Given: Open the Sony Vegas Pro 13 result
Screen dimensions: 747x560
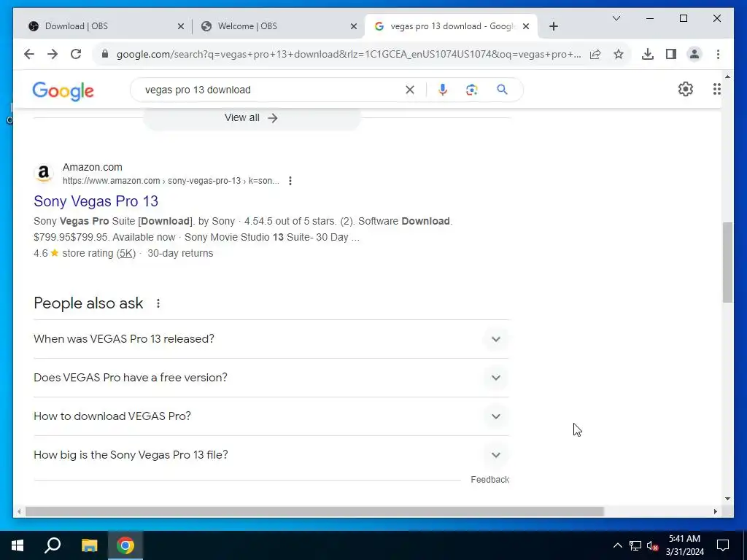Looking at the screenshot, I should [96, 201].
